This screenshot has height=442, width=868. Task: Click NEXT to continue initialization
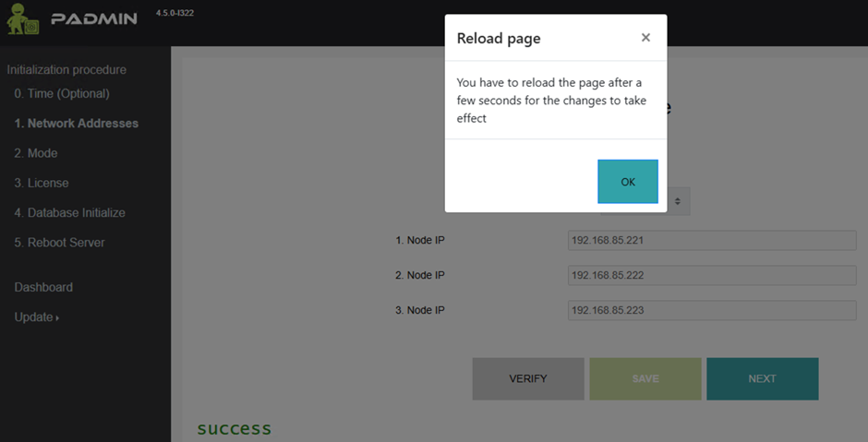tap(762, 379)
